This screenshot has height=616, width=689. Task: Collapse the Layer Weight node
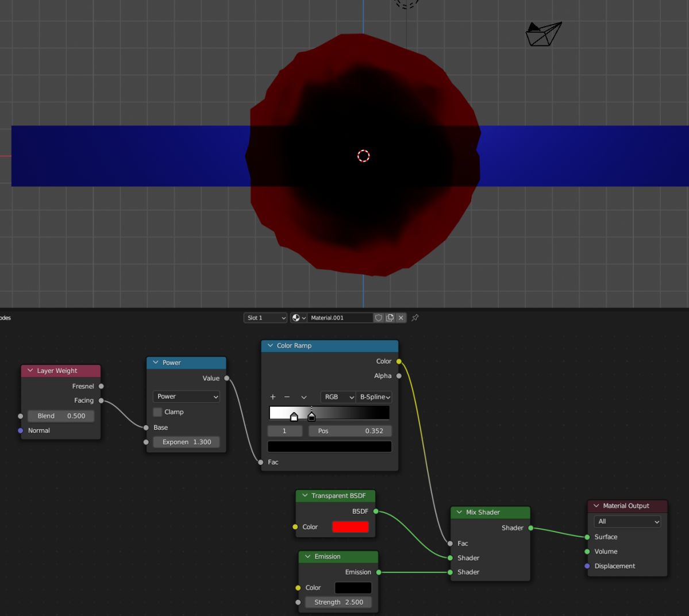click(x=30, y=371)
